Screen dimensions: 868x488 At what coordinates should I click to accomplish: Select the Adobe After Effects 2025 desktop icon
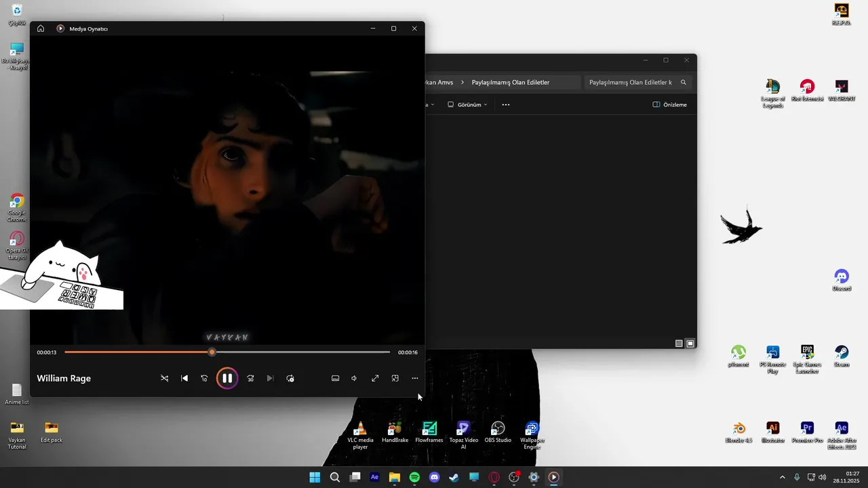842,435
